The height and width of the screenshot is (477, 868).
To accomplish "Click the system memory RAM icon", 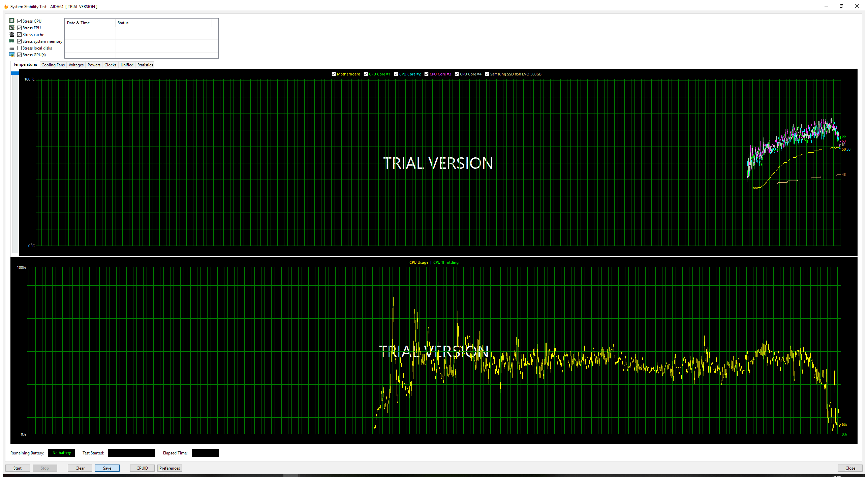I will [12, 41].
